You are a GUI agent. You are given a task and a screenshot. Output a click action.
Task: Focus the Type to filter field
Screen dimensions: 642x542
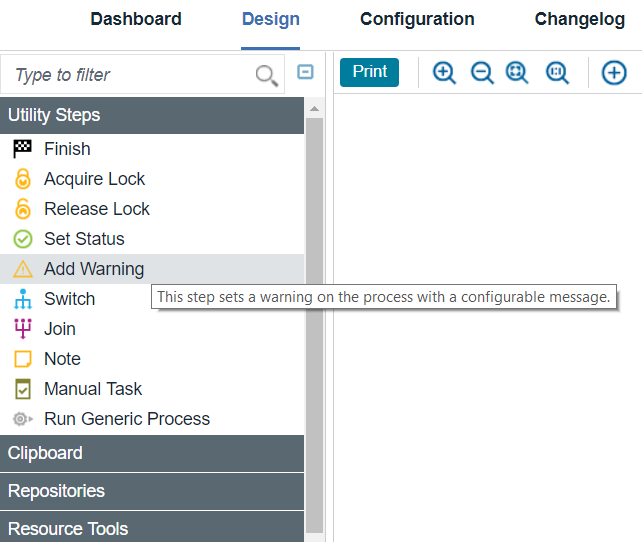coord(130,75)
